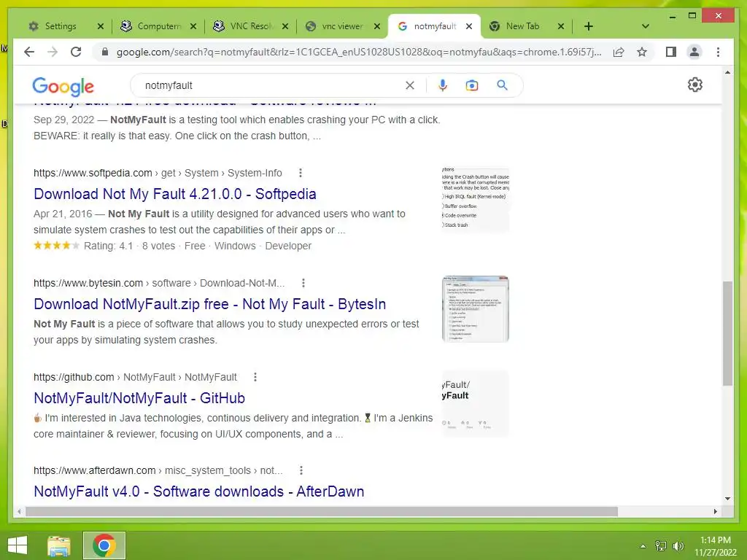The image size is (747, 560).
Task: Open File Explorer from the taskbar
Action: [59, 545]
